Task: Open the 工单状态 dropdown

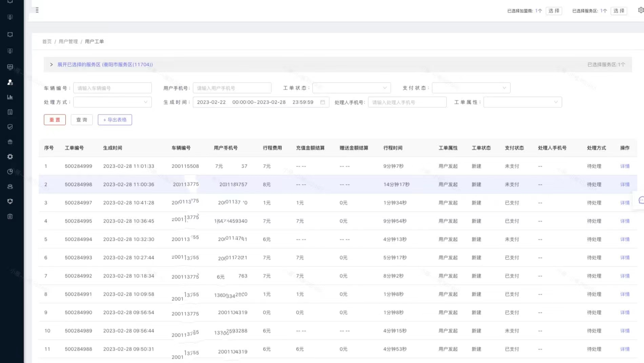Action: [x=351, y=88]
